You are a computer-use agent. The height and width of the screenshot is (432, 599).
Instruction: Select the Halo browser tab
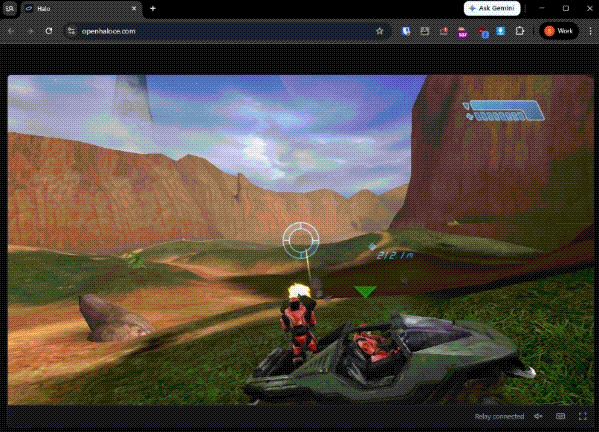80,8
